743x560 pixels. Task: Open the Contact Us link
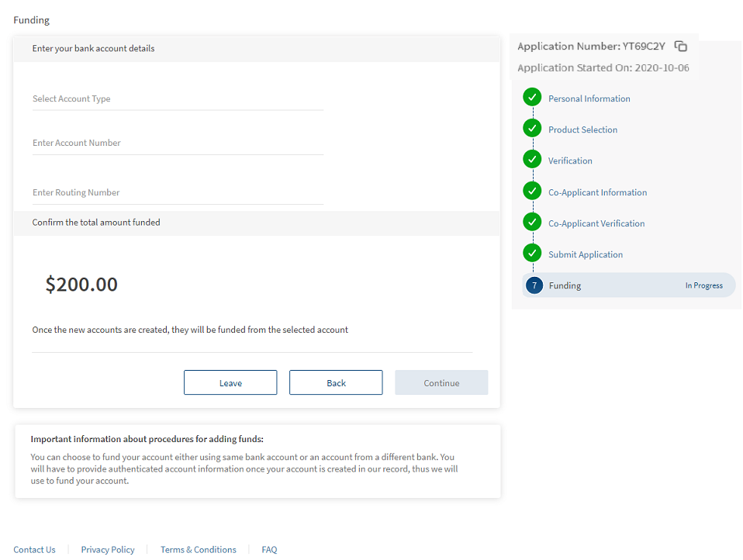pos(34,550)
